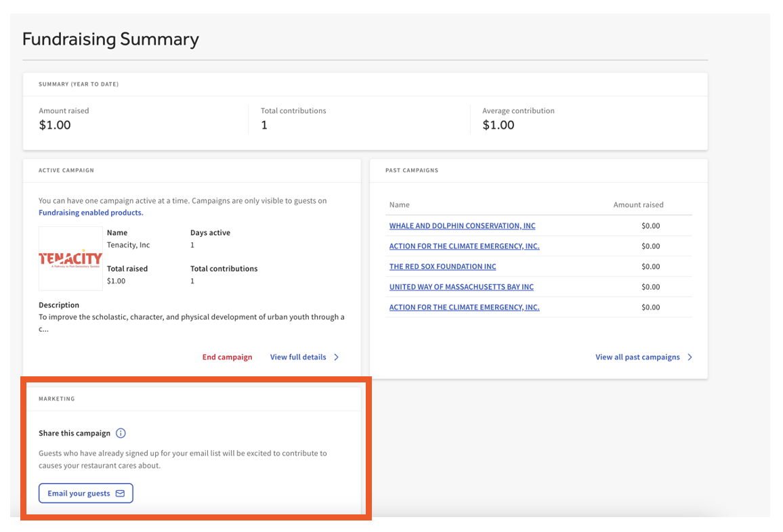Click the chevron next to View full details
783x532 pixels.
coord(337,357)
